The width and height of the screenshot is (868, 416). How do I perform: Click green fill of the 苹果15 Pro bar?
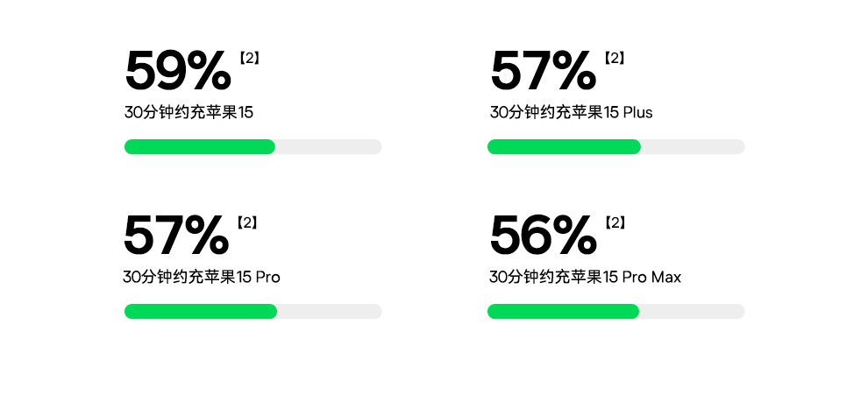[x=201, y=311]
